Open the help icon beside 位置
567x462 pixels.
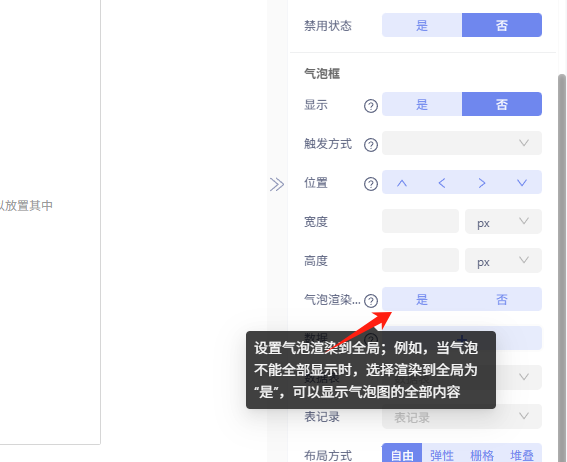pyautogui.click(x=371, y=184)
